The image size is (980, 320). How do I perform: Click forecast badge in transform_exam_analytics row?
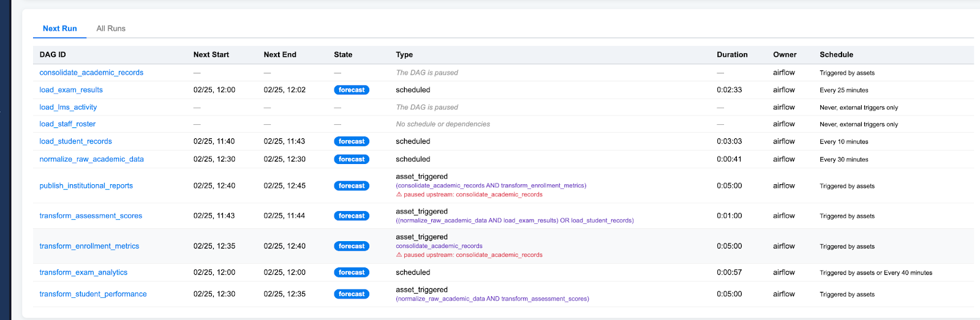tap(352, 272)
